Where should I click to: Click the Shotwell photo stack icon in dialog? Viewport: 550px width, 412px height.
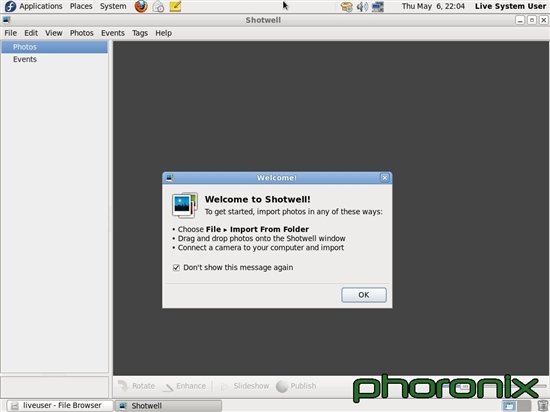click(185, 205)
